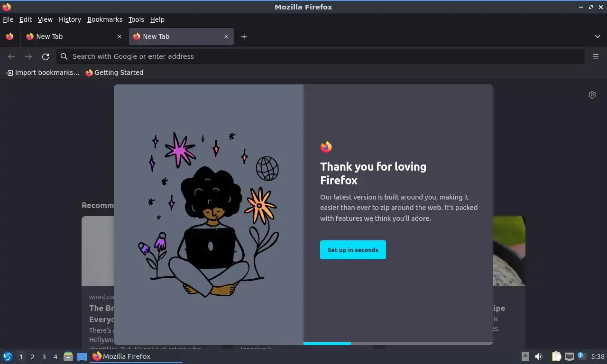Open the Firefox application hamburger menu
The image size is (607, 364).
tap(596, 56)
